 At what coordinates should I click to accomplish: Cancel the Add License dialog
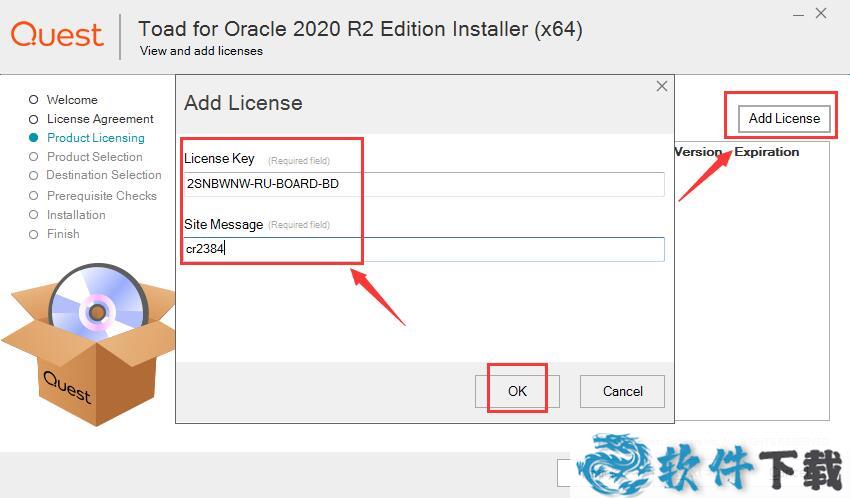(x=622, y=391)
